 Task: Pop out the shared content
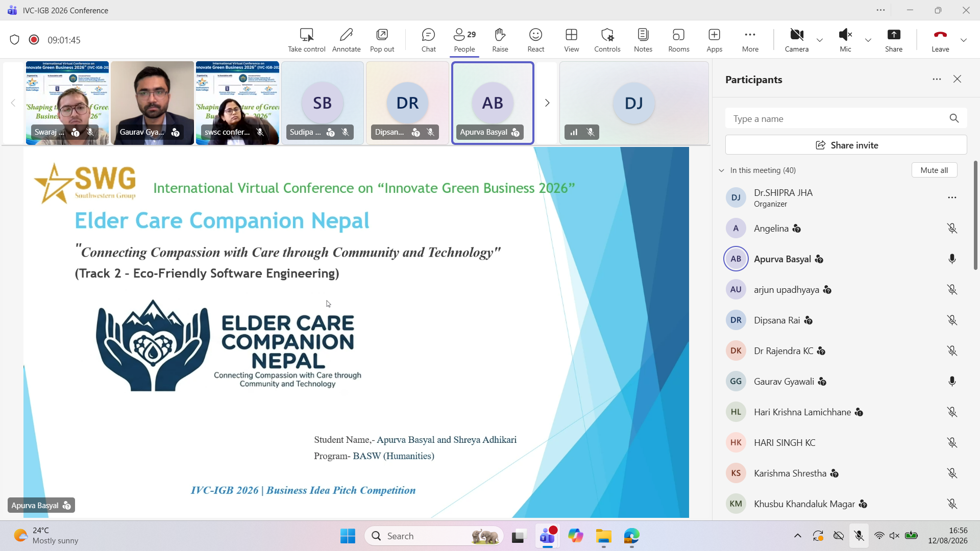coord(382,40)
